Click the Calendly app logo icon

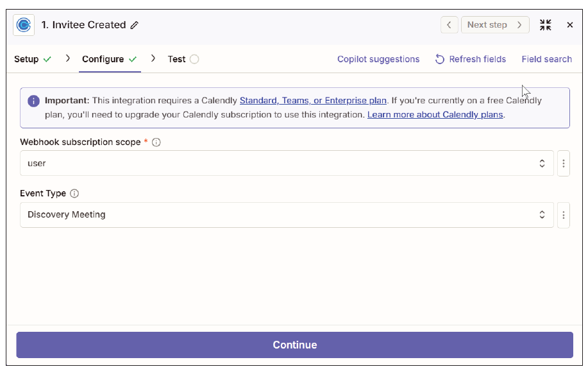click(x=24, y=25)
